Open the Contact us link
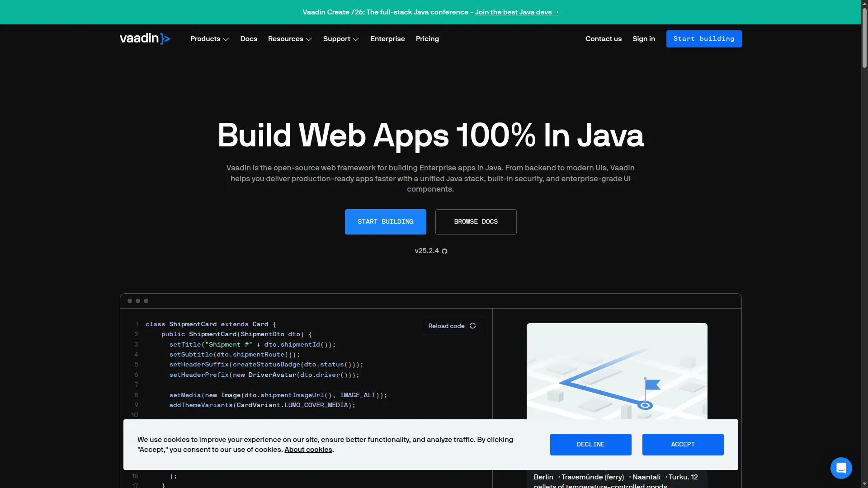 tap(604, 39)
